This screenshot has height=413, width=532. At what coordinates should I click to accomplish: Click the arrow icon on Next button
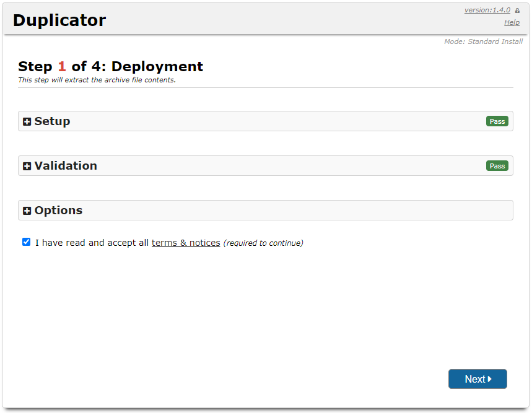pyautogui.click(x=490, y=379)
